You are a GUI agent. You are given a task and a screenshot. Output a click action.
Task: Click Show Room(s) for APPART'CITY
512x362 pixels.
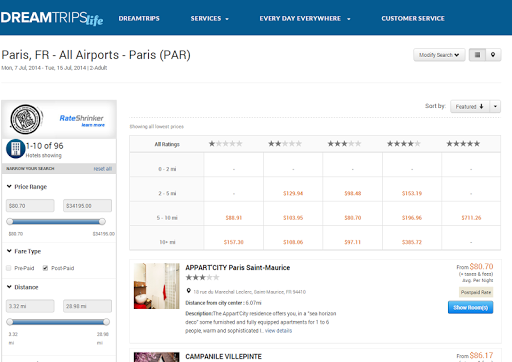(470, 307)
